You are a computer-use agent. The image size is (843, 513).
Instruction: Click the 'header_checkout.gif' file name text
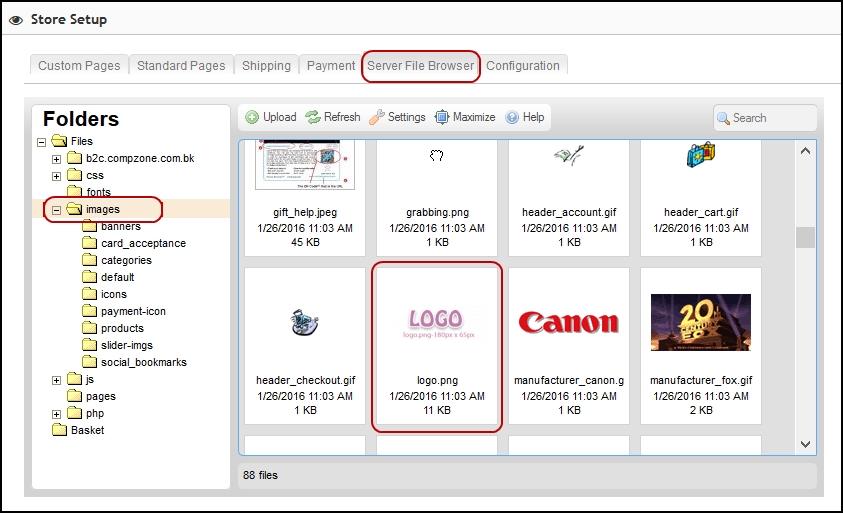(x=305, y=380)
